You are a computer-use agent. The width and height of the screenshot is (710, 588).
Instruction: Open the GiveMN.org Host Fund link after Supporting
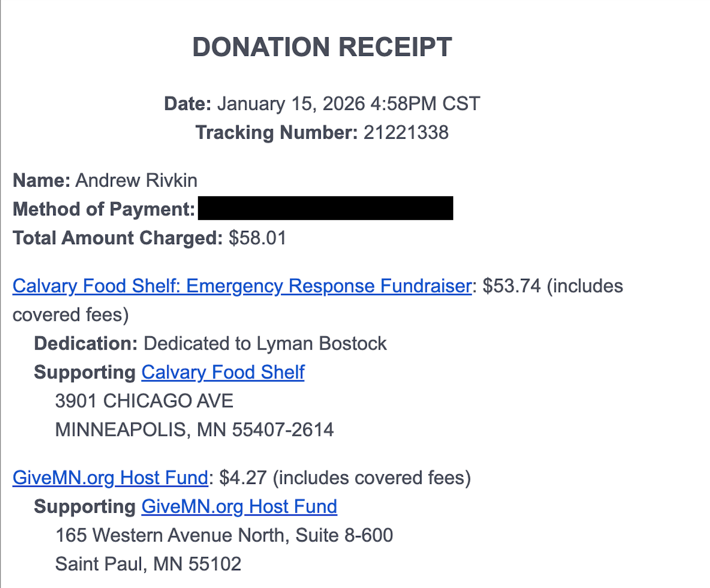pyautogui.click(x=239, y=507)
